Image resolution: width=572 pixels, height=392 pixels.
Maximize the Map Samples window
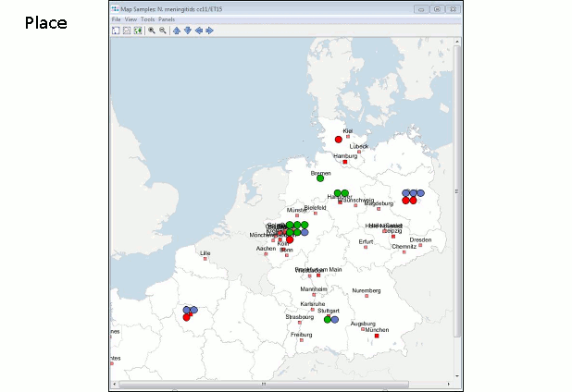coord(436,8)
